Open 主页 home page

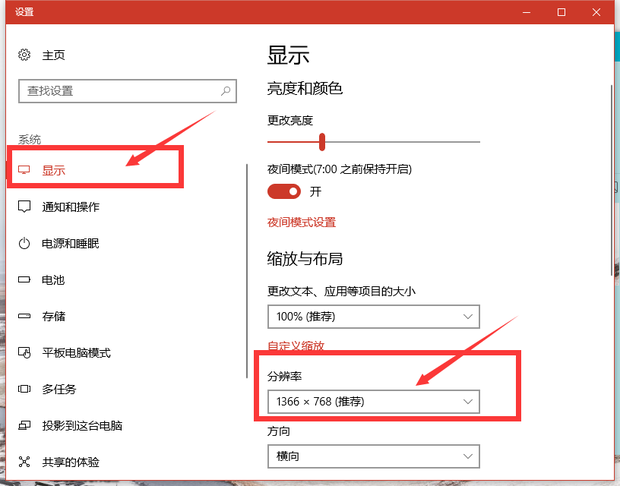(53, 55)
